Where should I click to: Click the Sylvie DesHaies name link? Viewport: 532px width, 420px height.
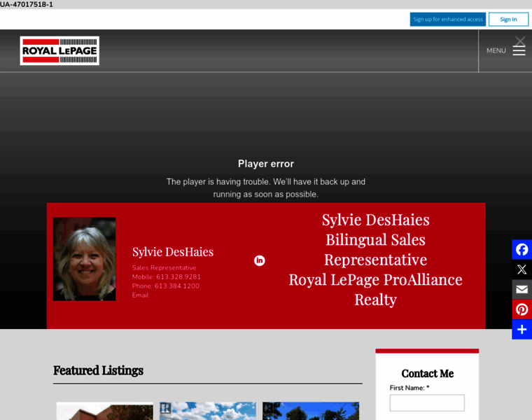[173, 252]
